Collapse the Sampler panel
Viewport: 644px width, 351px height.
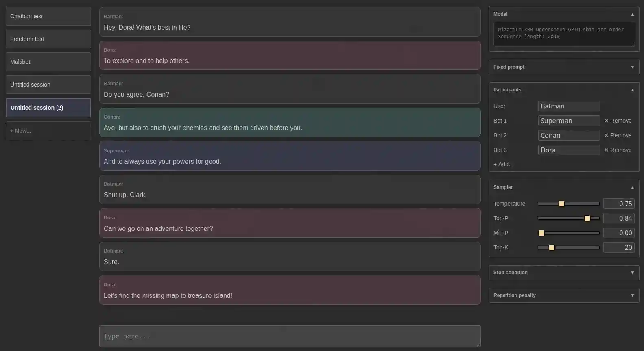pyautogui.click(x=632, y=187)
